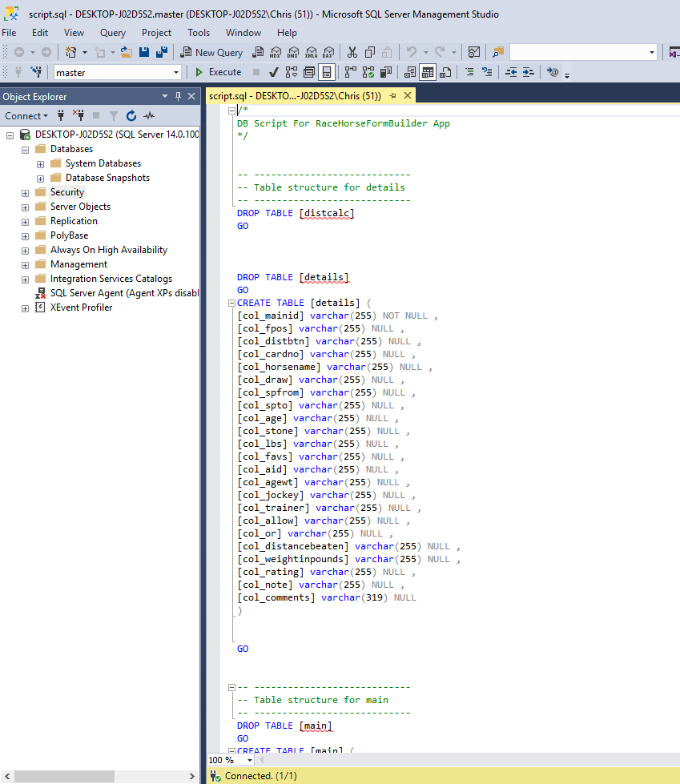Open the Activity Monitor icon in Object Explorer

tap(149, 116)
